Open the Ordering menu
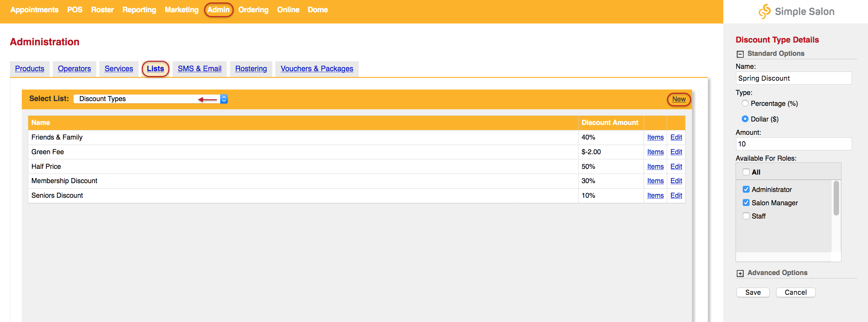Image resolution: width=868 pixels, height=322 pixels. click(253, 10)
